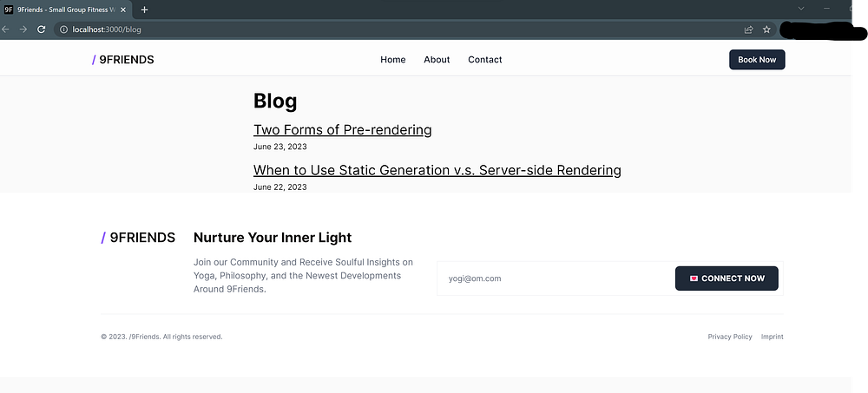Open the About nav item
Viewport: 868px width, 393px height.
click(437, 60)
